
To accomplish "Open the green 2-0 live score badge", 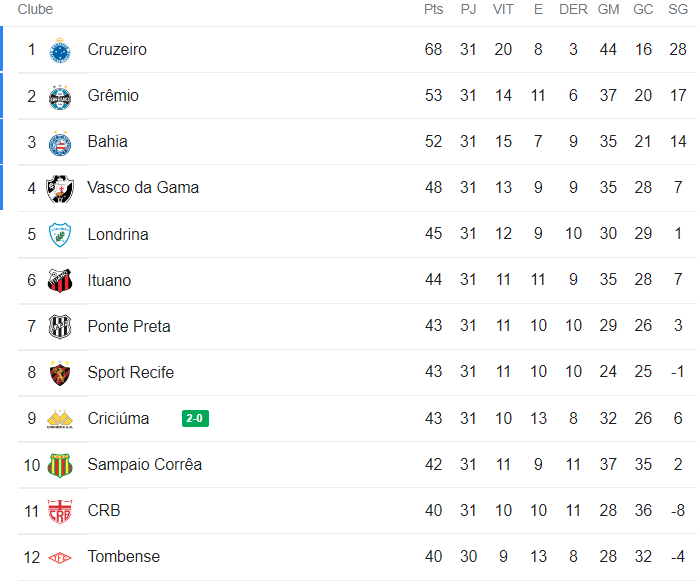I will [195, 419].
